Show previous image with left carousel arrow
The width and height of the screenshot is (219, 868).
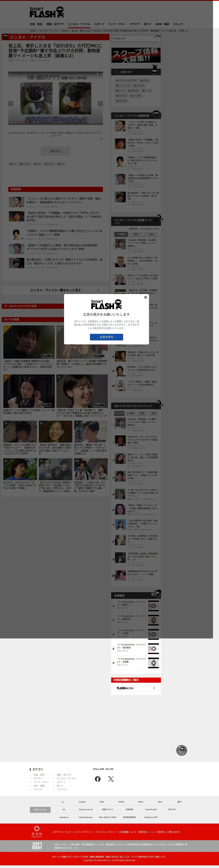[x=11, y=103]
